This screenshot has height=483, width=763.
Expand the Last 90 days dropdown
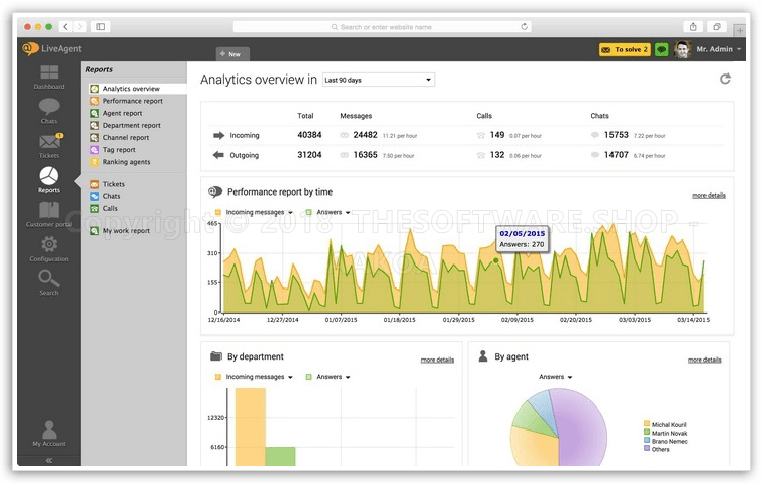click(378, 80)
